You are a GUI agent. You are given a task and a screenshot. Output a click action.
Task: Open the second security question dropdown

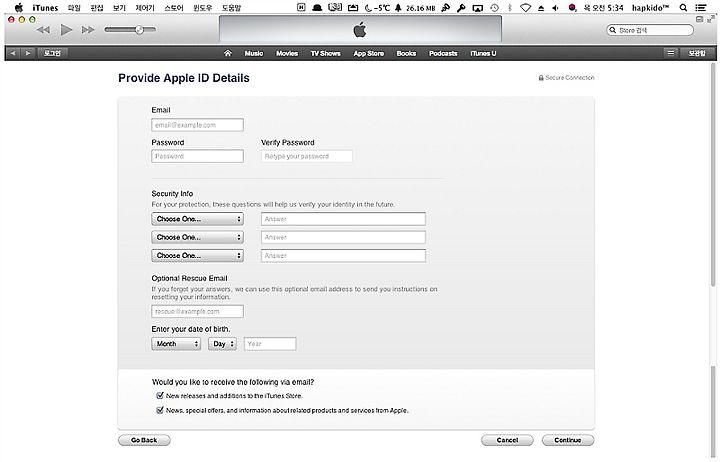point(197,237)
